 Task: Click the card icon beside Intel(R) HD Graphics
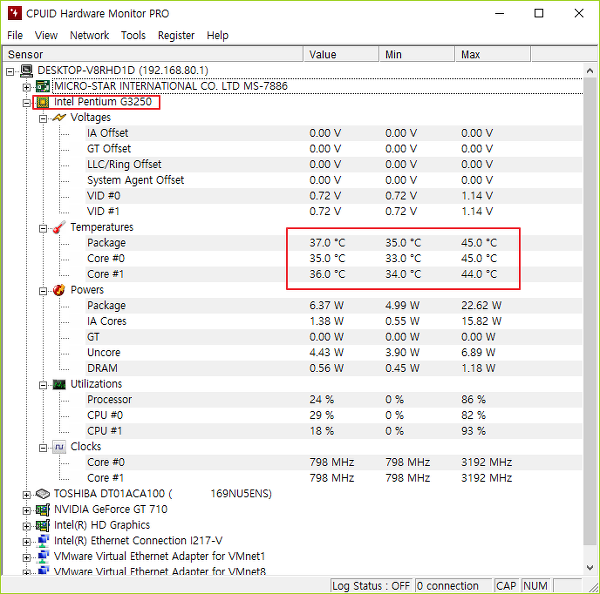coord(42,525)
